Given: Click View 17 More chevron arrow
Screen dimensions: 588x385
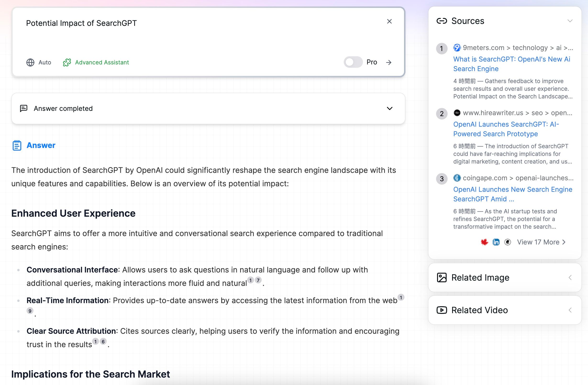Looking at the screenshot, I should (564, 242).
